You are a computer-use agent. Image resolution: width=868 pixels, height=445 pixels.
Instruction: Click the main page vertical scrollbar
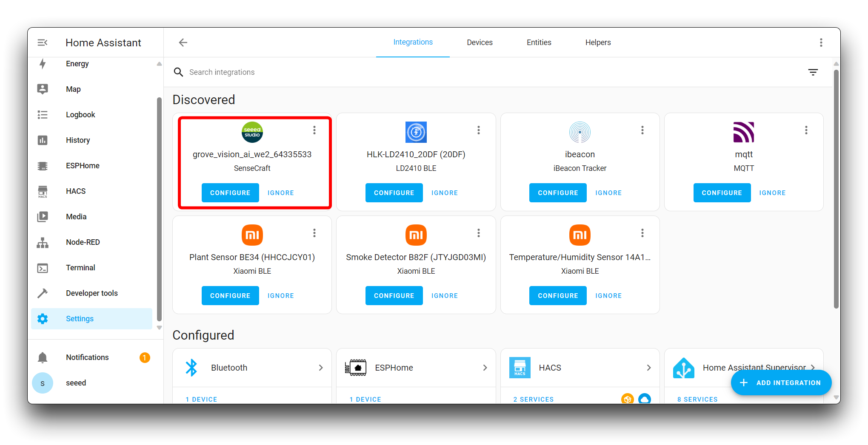(836, 189)
